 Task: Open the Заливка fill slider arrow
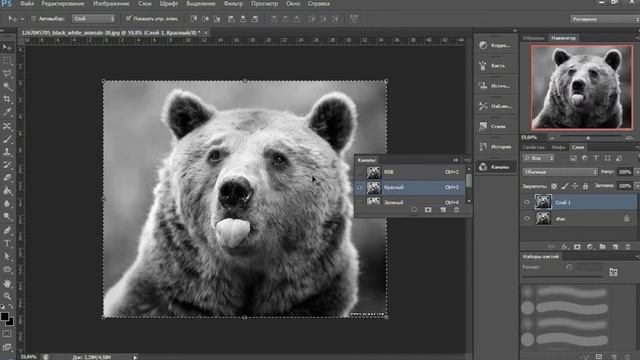pos(636,186)
